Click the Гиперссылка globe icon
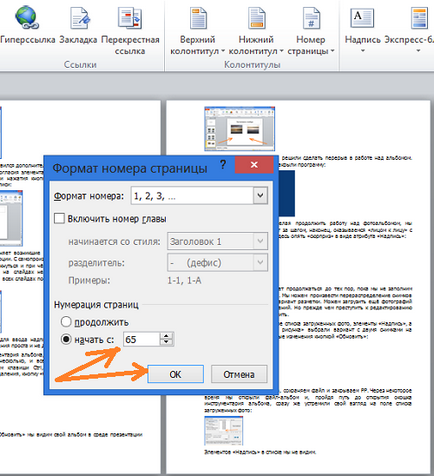434x476 pixels. [x=26, y=17]
